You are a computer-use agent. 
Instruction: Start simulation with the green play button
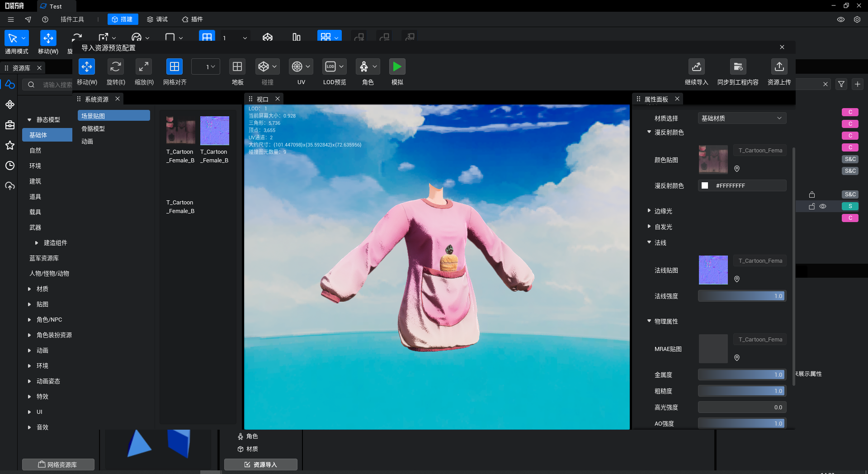tap(397, 67)
